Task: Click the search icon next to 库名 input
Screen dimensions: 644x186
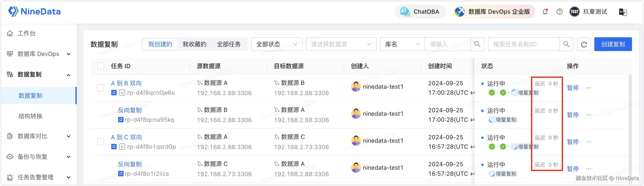Action: pos(477,44)
